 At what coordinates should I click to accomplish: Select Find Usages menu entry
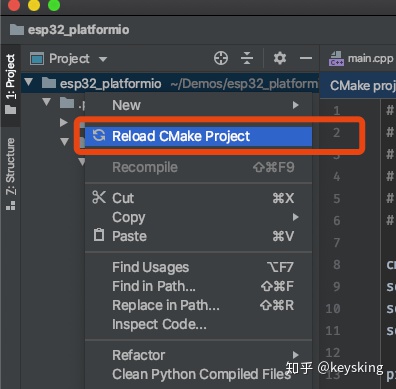(198, 267)
